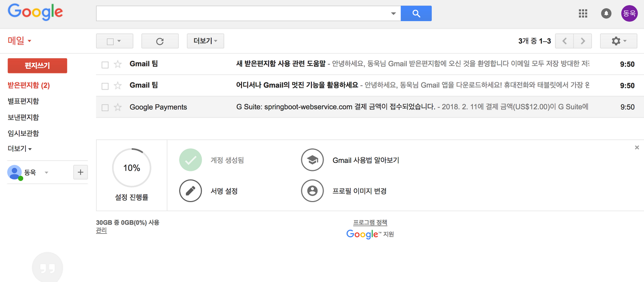Screen dimensions: 644x282
Task: Click the Google Payments sender name
Action: (x=158, y=107)
